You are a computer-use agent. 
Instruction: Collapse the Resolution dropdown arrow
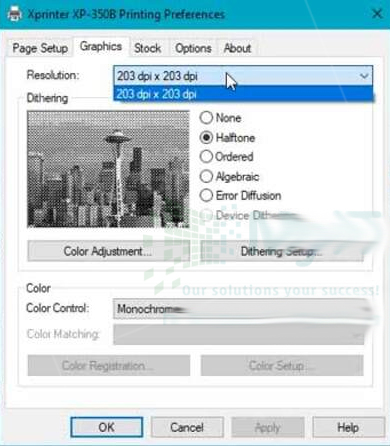point(364,76)
